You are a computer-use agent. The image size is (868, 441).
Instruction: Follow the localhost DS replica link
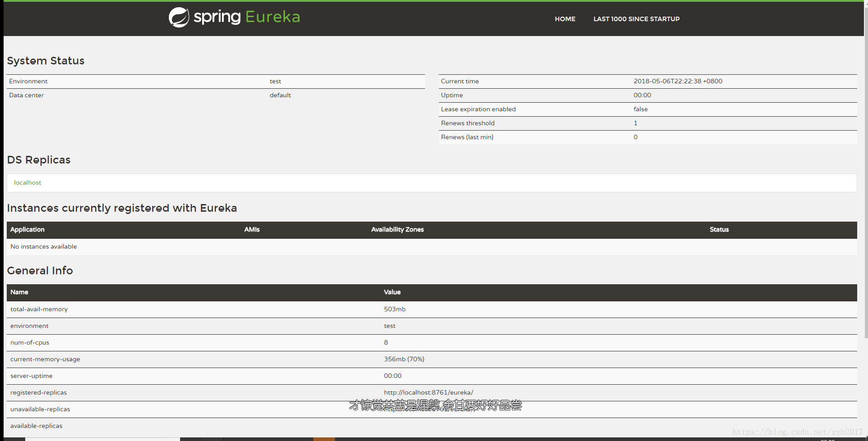tap(27, 182)
